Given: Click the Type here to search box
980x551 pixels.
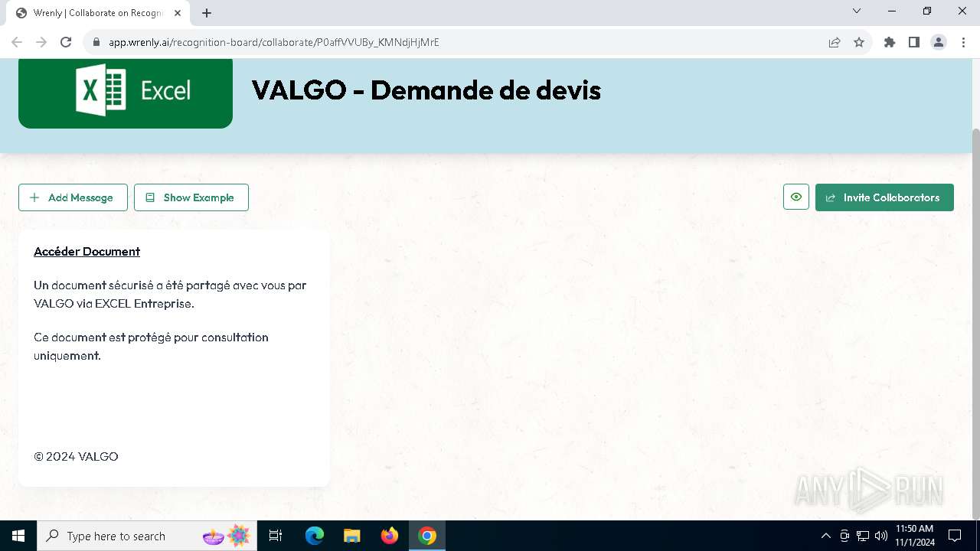Looking at the screenshot, I should pyautogui.click(x=147, y=536).
